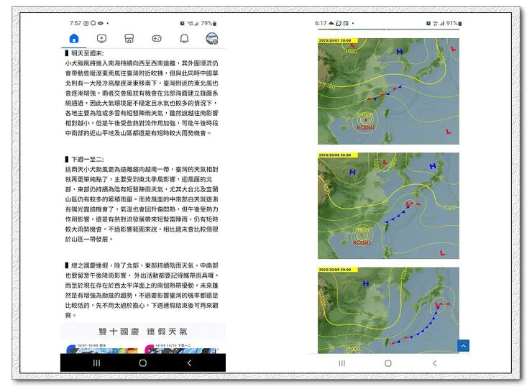
Task: Tap home button in left phone navigation bar
Action: [x=143, y=363]
